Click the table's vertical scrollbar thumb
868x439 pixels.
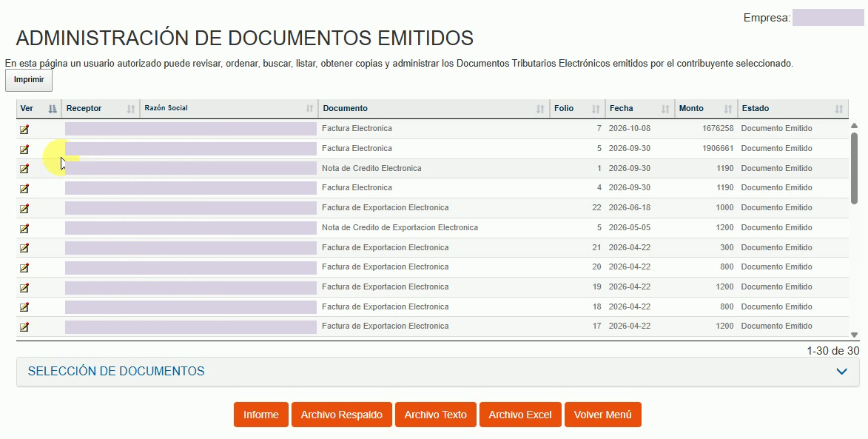point(854,168)
